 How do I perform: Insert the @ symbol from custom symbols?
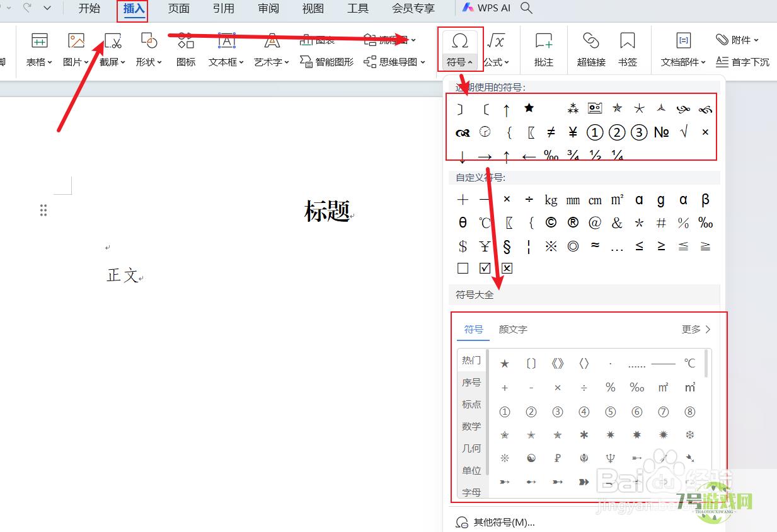(x=595, y=223)
